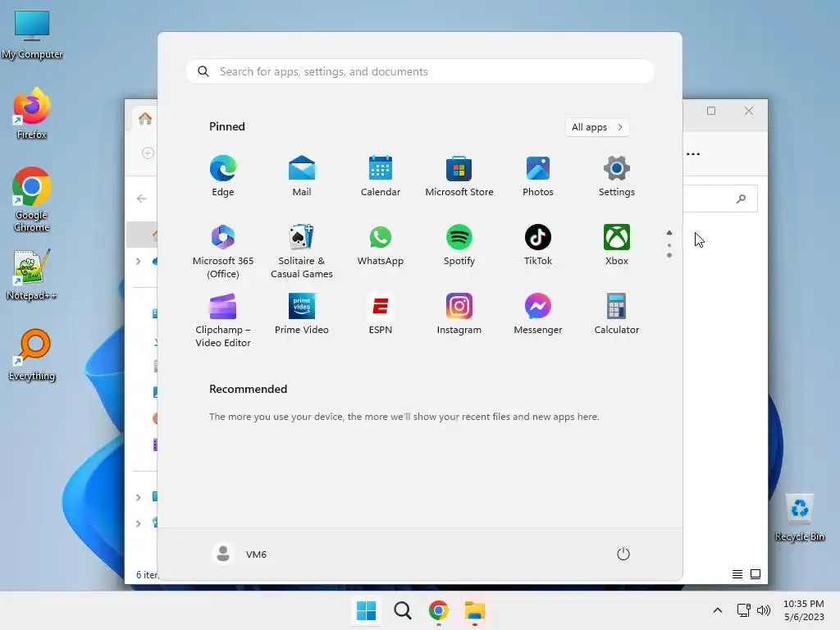Viewport: 840px width, 630px height.
Task: Click the Home tab in File Explorer
Action: point(145,118)
